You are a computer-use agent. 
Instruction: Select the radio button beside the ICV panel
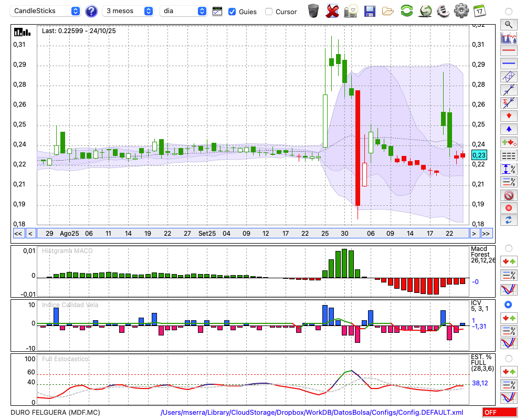508,304
